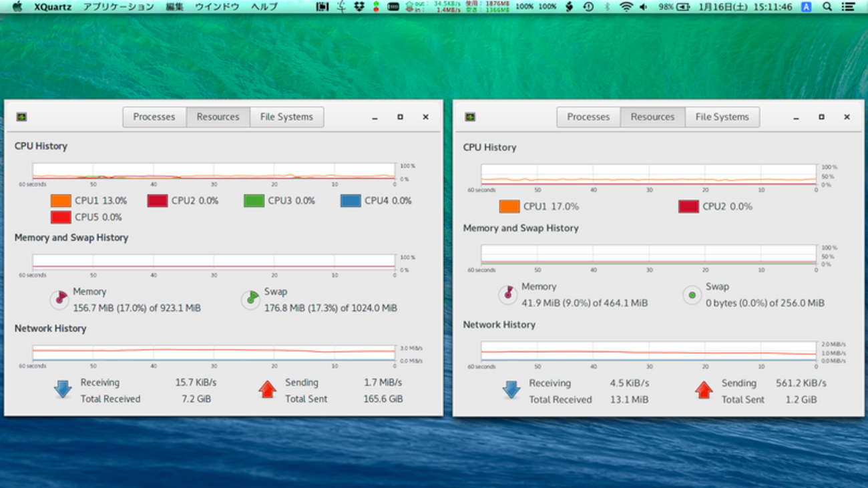Open the Dropbox menu bar icon
Screen dimensions: 868x488
(x=359, y=7)
